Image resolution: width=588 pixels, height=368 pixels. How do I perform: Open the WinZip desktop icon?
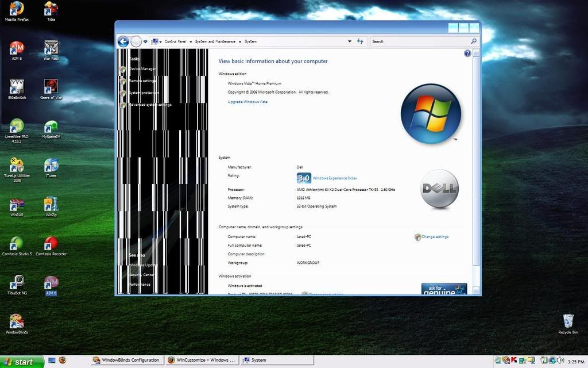(x=51, y=207)
